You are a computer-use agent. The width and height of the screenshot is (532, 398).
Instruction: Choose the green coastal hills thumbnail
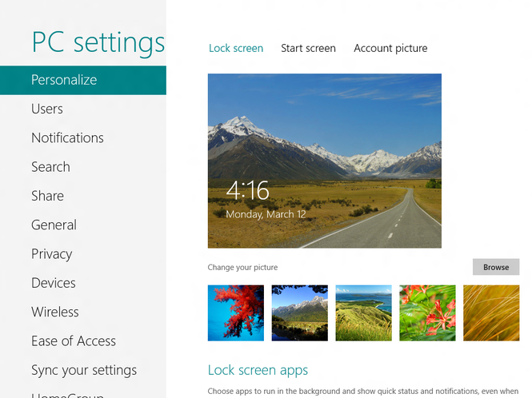[x=363, y=313]
